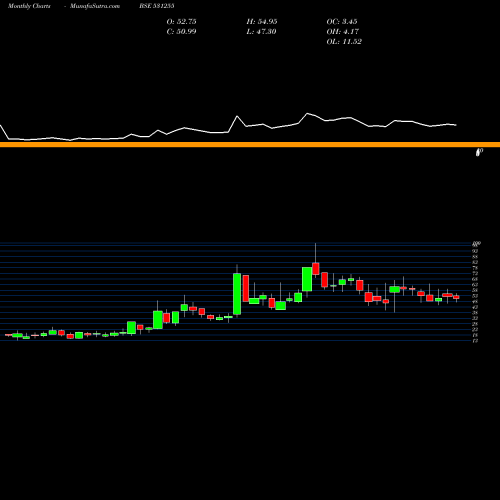Click the 'BSE 531235' ticker label
Image resolution: width=500 pixels, height=500 pixels.
coord(157,6)
